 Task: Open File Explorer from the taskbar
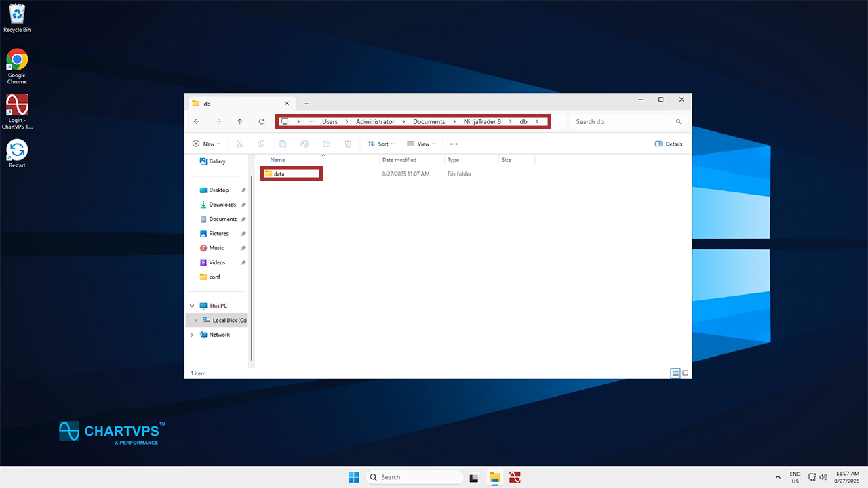[495, 477]
